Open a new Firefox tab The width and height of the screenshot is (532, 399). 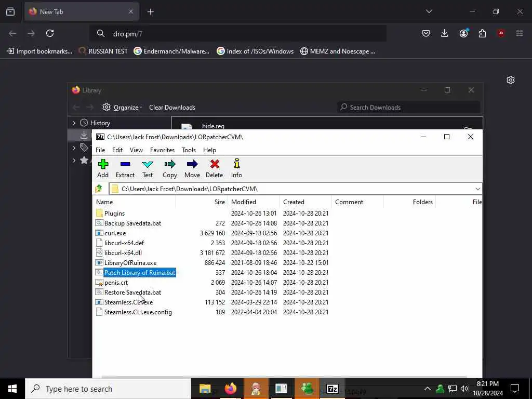(x=150, y=12)
